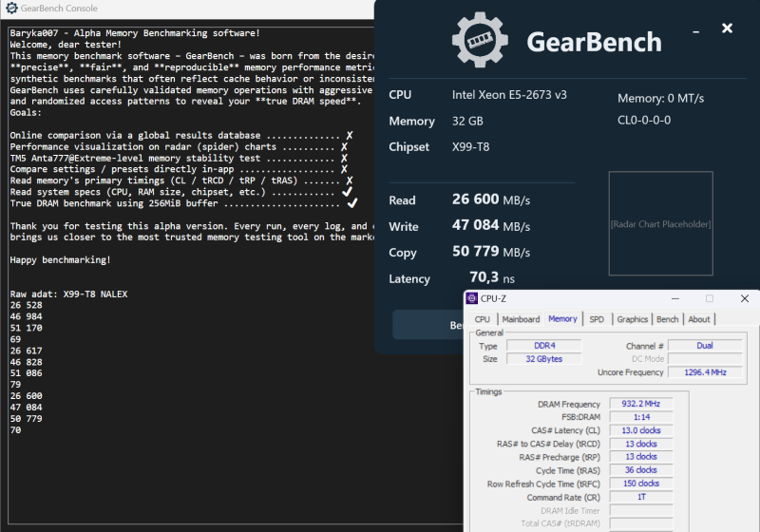This screenshot has height=532, width=760.
Task: Click the console value 46 828
Action: (x=27, y=362)
